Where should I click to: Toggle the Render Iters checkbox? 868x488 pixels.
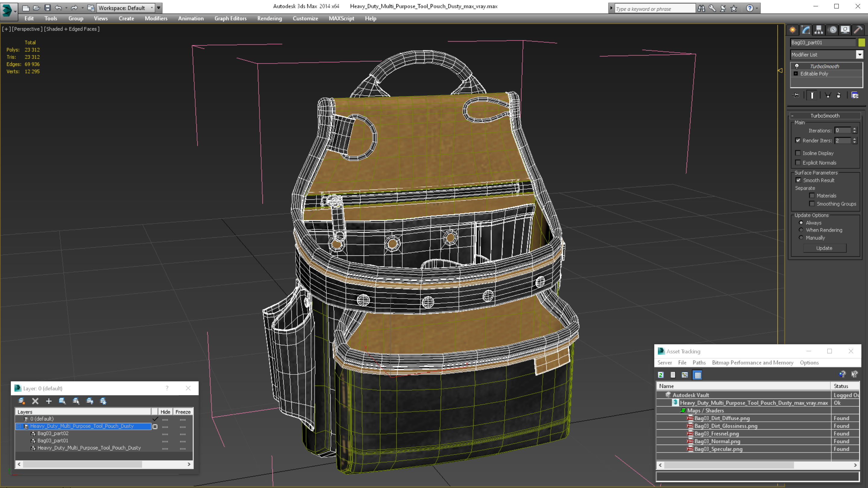pos(798,140)
